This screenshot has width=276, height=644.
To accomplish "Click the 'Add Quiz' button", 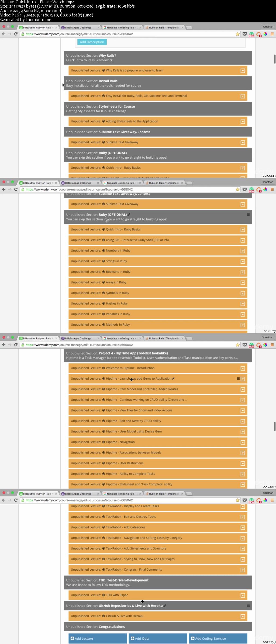I will click(158, 638).
